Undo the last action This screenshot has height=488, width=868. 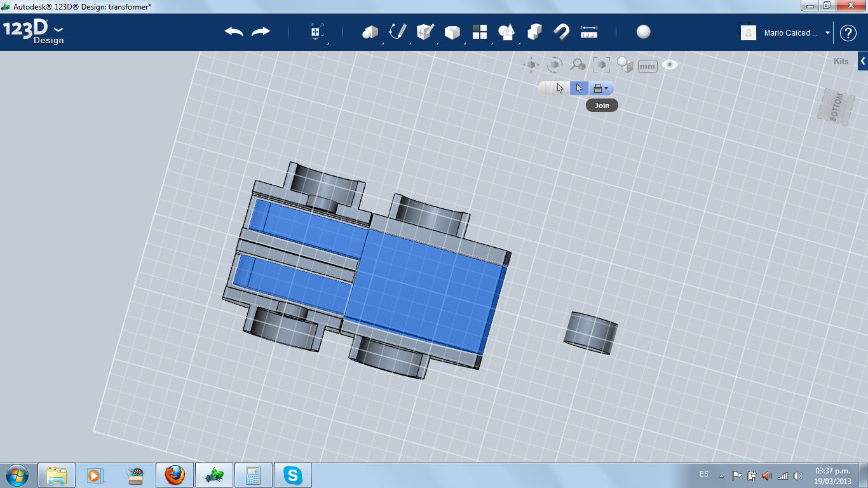234,32
